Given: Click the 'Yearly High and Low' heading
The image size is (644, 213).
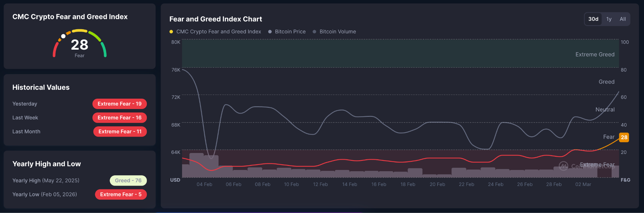Looking at the screenshot, I should pos(47,164).
